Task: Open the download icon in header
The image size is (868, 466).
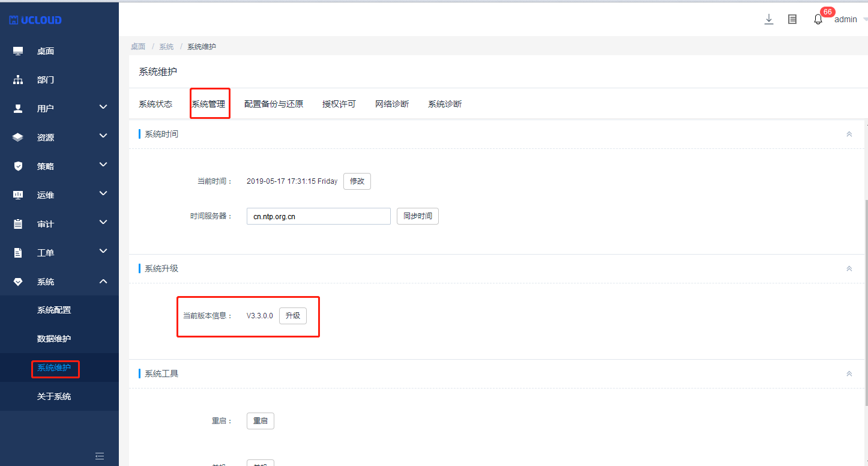Action: (769, 19)
